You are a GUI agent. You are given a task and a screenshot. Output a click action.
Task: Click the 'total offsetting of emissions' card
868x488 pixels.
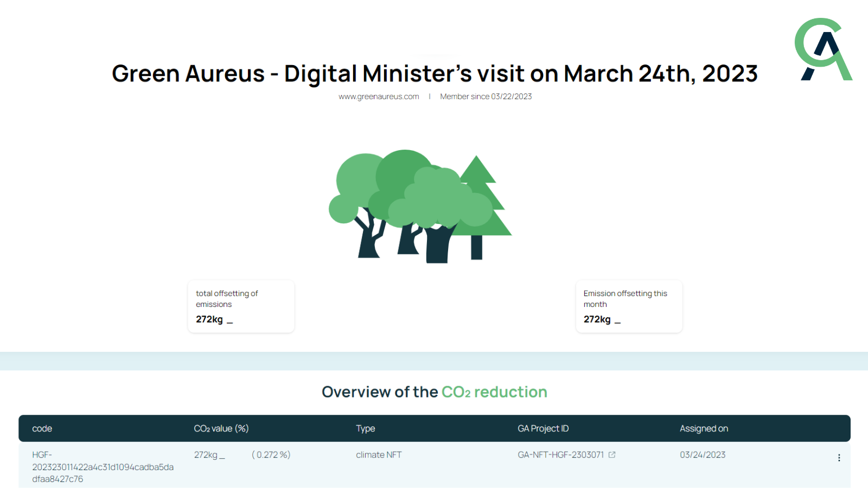coord(241,306)
